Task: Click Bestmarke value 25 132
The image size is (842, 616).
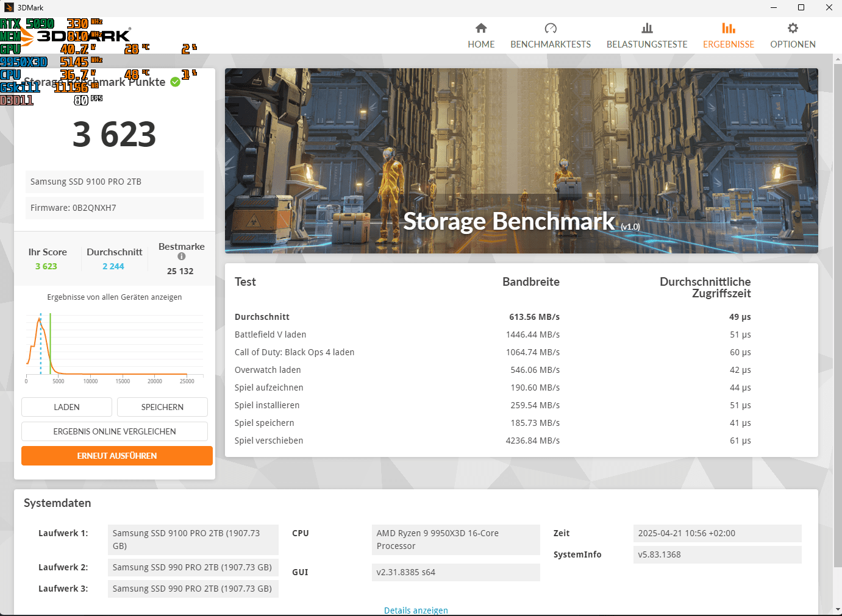Action: 180,271
